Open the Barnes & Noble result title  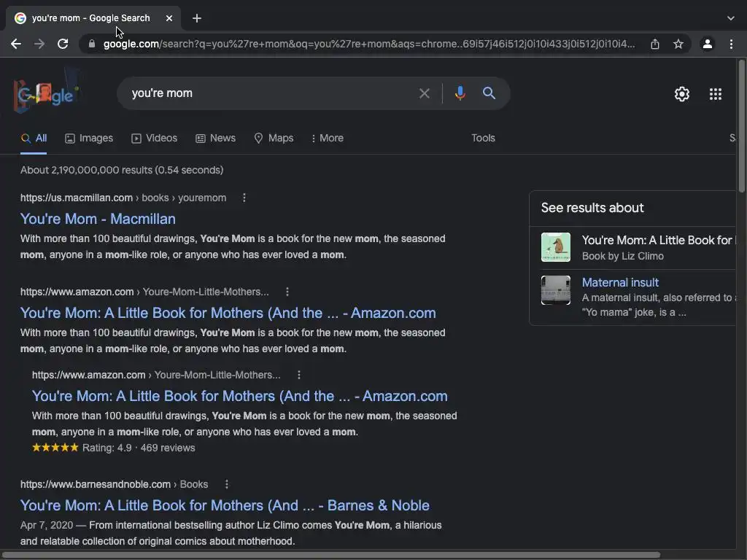(x=225, y=505)
